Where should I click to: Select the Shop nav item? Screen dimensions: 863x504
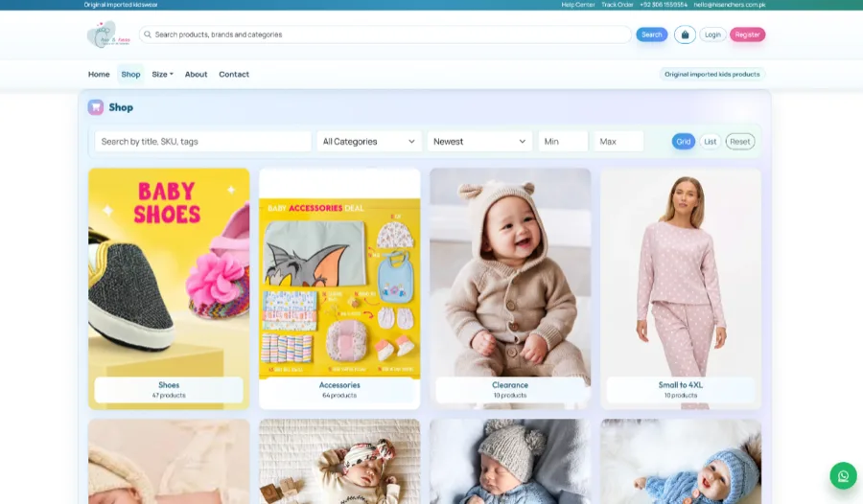point(130,75)
